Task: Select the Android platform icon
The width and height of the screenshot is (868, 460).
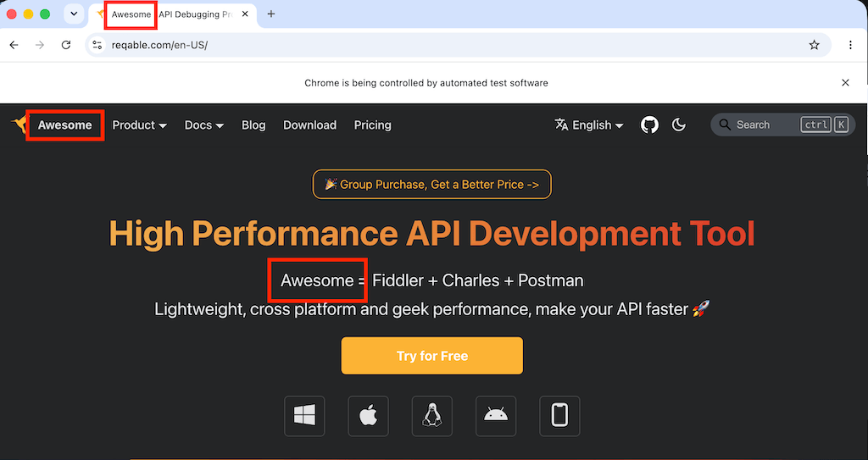Action: tap(496, 416)
